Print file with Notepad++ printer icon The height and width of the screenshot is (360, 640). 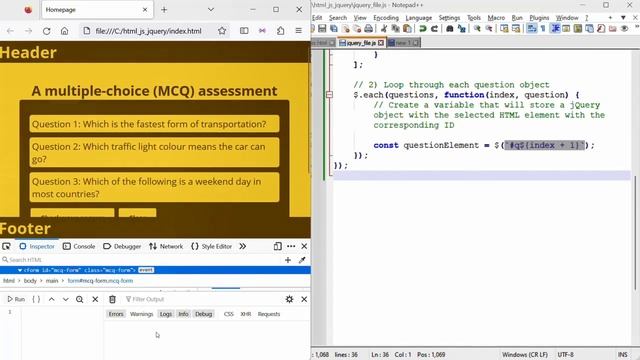pyautogui.click(x=369, y=29)
